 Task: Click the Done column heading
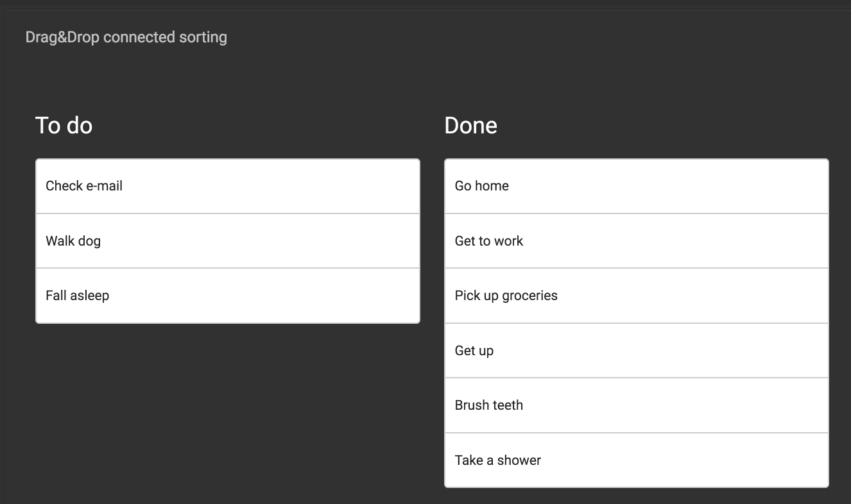coord(470,125)
